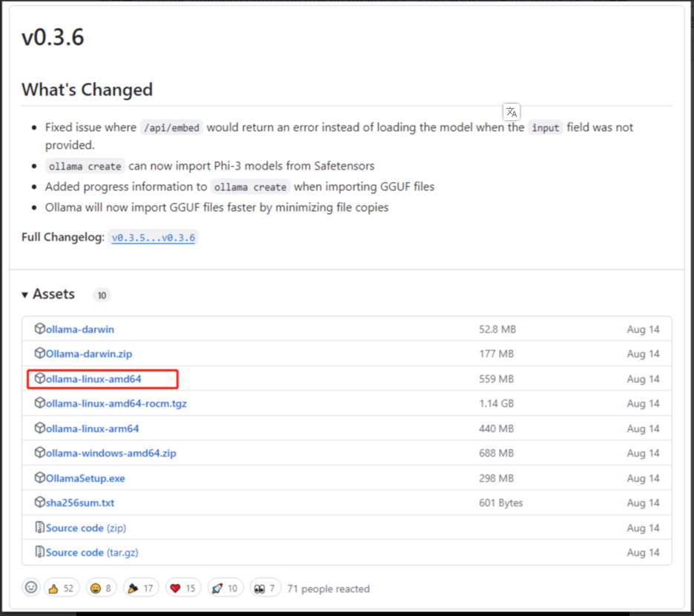Click the 177 MB size value

click(496, 354)
